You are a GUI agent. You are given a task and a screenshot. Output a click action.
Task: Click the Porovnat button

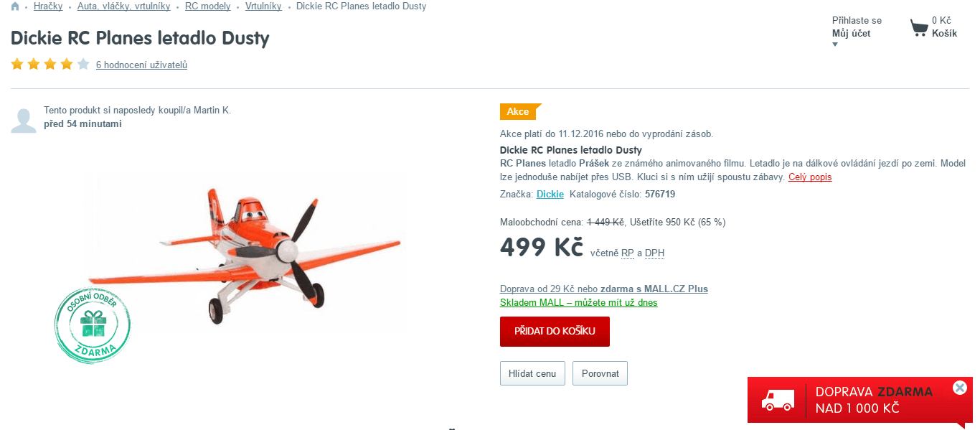[600, 373]
